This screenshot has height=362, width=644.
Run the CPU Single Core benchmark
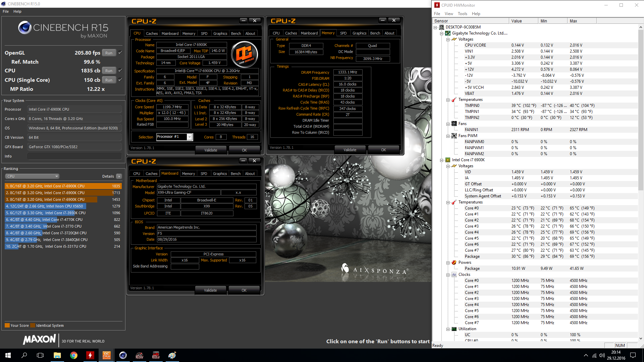pyautogui.click(x=109, y=80)
